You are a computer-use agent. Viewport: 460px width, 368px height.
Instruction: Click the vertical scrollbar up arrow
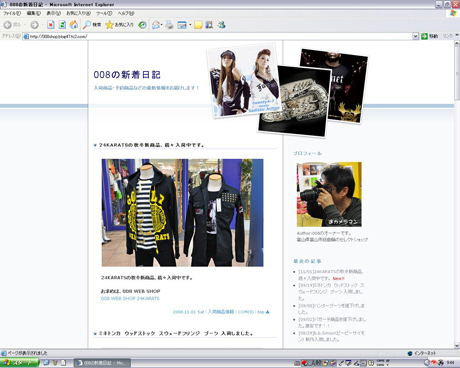pos(457,44)
